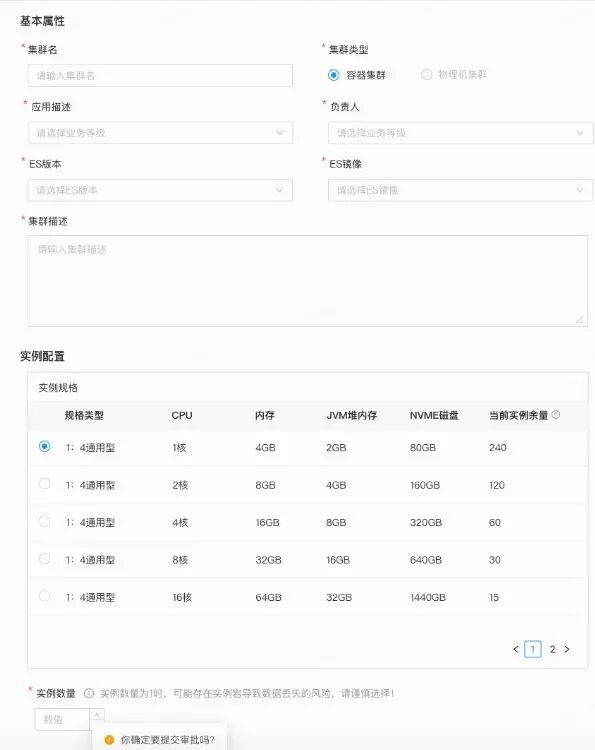Click the 实例数量 number input
The height and width of the screenshot is (750, 595).
[x=62, y=719]
